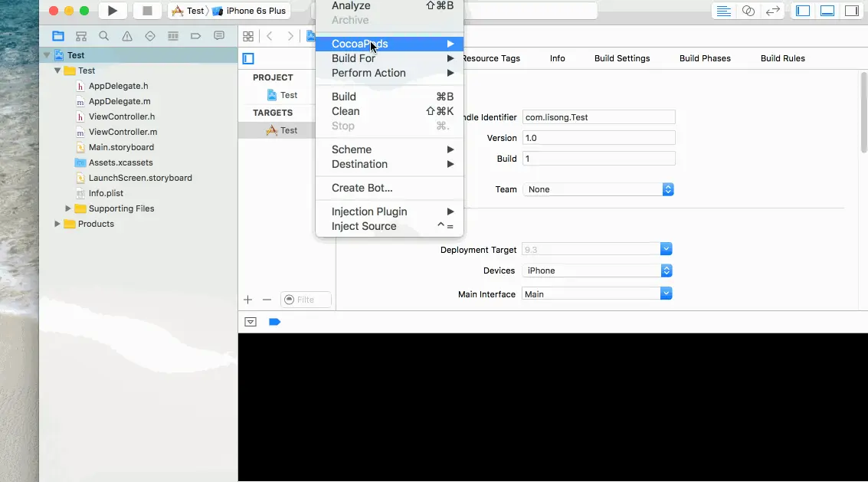Image resolution: width=868 pixels, height=482 pixels.
Task: Open the Find navigator magnifier icon
Action: 103,36
